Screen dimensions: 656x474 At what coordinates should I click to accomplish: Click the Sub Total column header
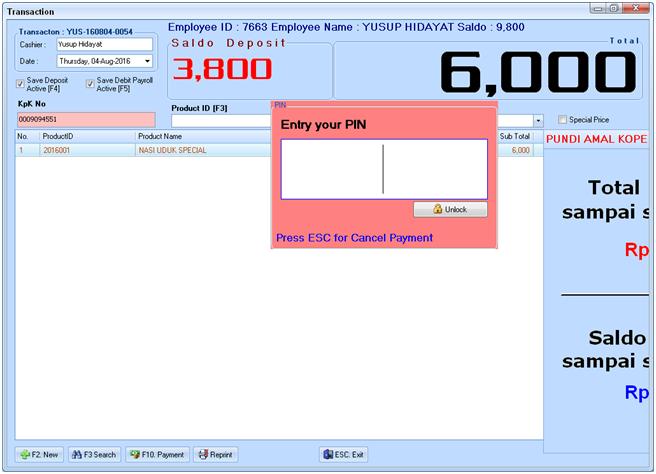pyautogui.click(x=514, y=136)
